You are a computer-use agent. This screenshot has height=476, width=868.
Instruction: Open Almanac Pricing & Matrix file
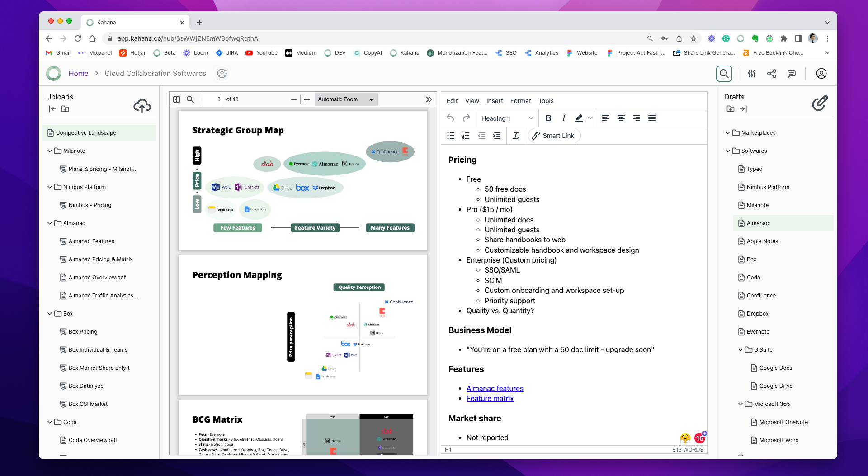pos(100,259)
